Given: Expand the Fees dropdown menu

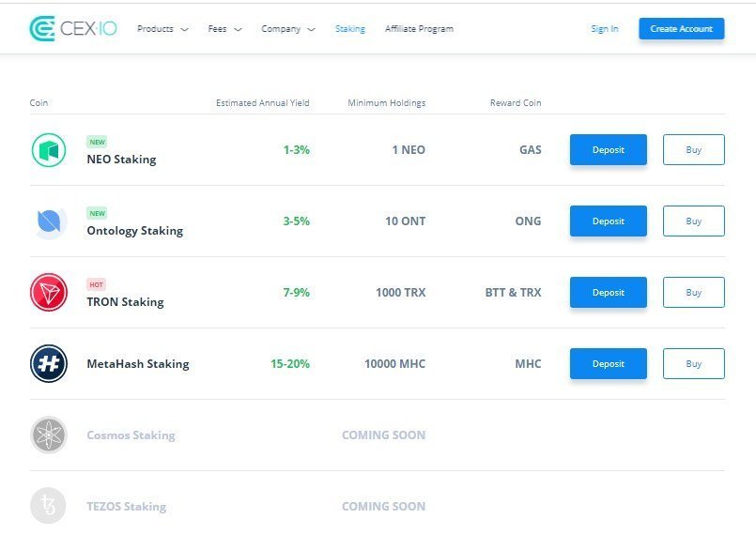Looking at the screenshot, I should 224,29.
